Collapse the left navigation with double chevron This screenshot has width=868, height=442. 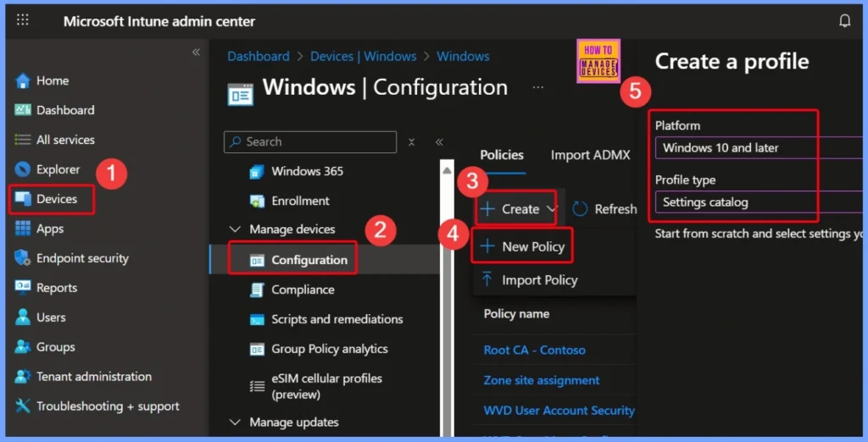tap(196, 52)
